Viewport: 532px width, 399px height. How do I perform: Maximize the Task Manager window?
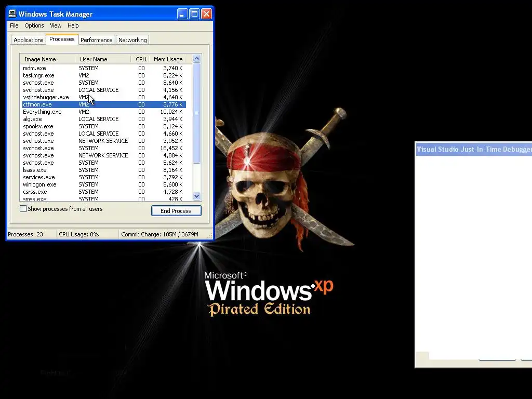194,14
